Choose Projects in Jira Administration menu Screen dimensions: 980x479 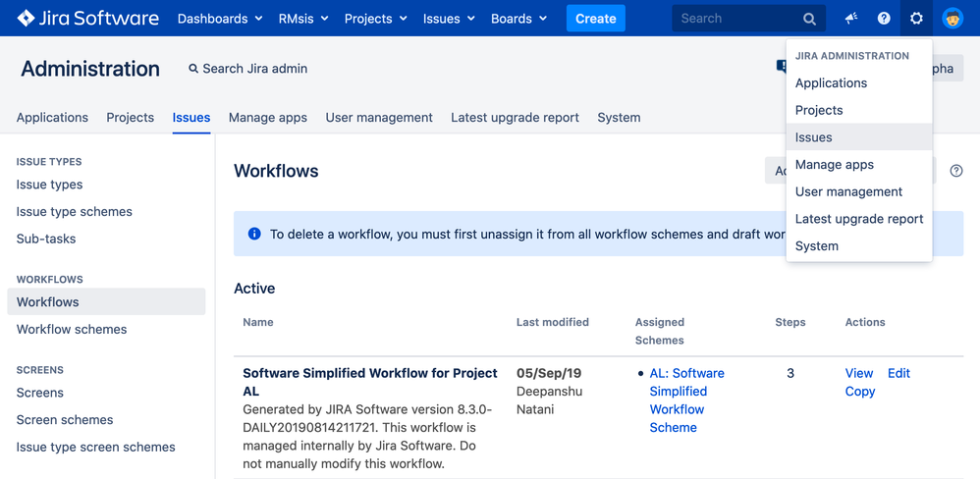(x=859, y=110)
